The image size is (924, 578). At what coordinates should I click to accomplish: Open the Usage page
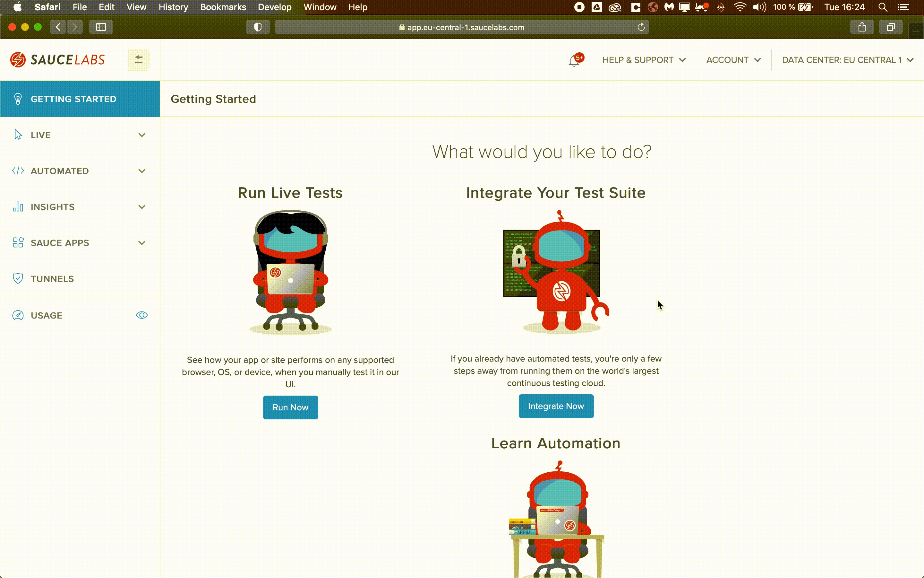pos(80,315)
